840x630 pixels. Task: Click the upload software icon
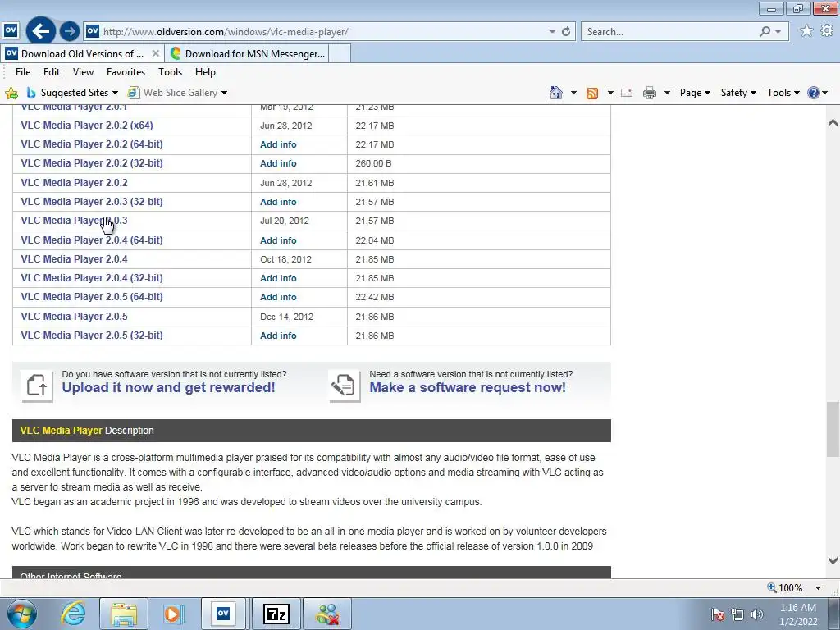click(x=37, y=386)
